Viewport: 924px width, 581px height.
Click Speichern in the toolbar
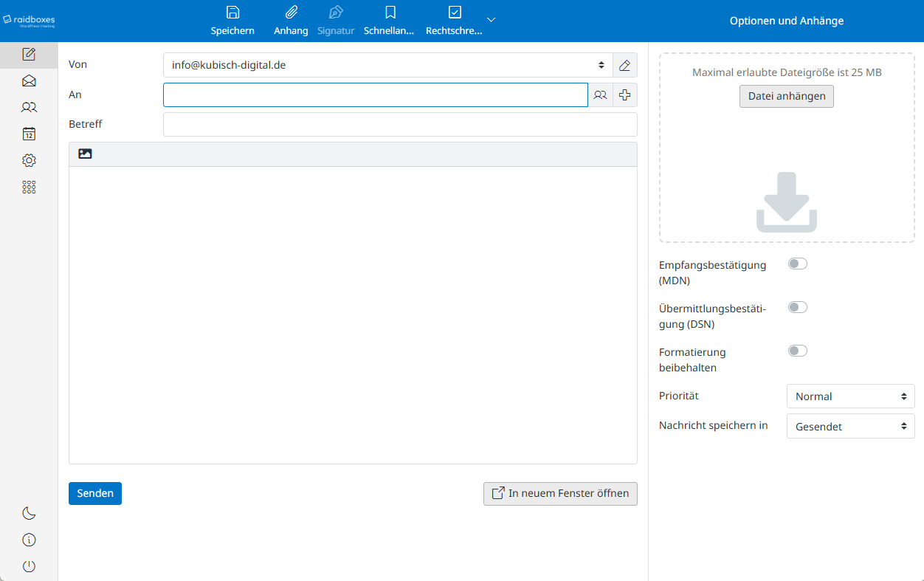[x=232, y=21]
